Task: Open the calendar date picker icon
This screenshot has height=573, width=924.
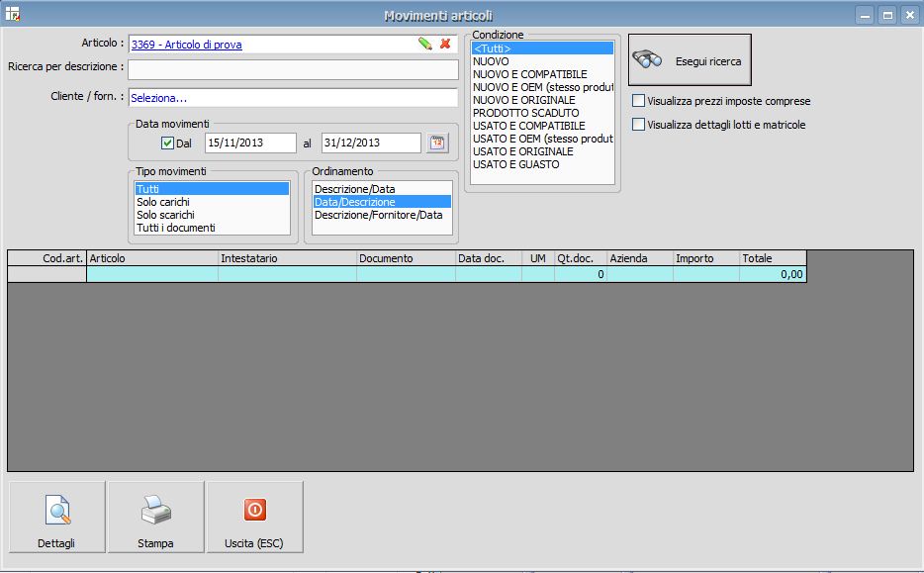Action: [437, 143]
